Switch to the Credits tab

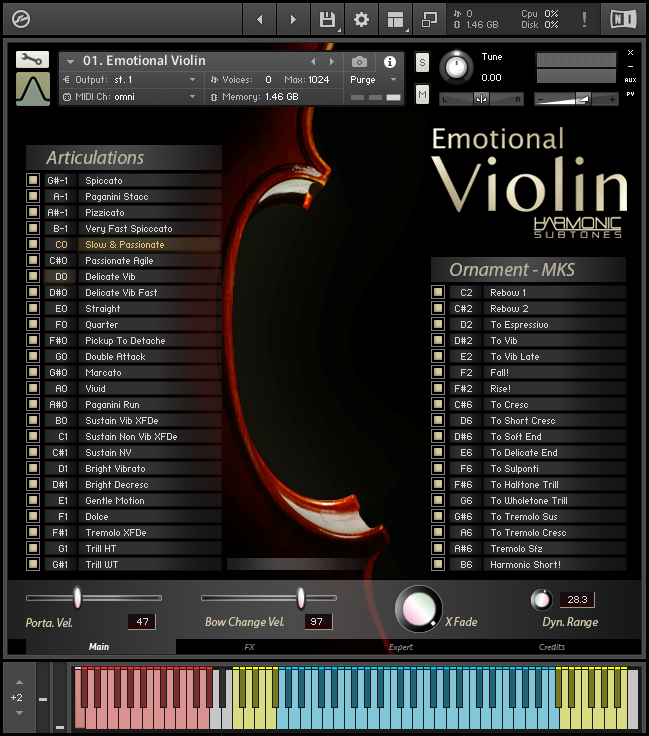pos(552,647)
